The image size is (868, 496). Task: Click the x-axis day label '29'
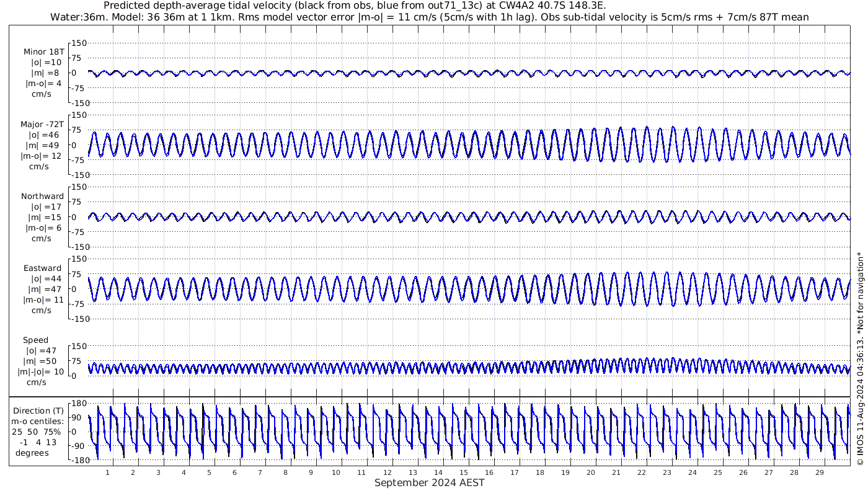pyautogui.click(x=819, y=472)
